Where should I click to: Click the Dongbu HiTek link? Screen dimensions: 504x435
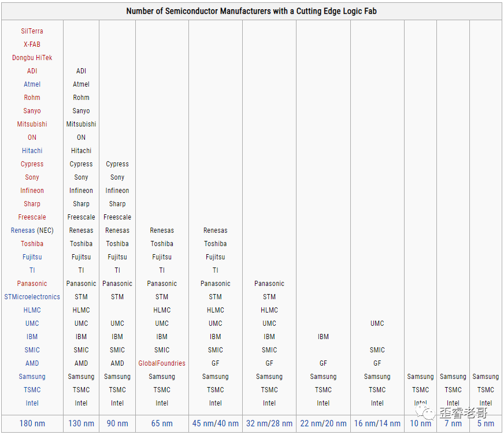(x=32, y=58)
